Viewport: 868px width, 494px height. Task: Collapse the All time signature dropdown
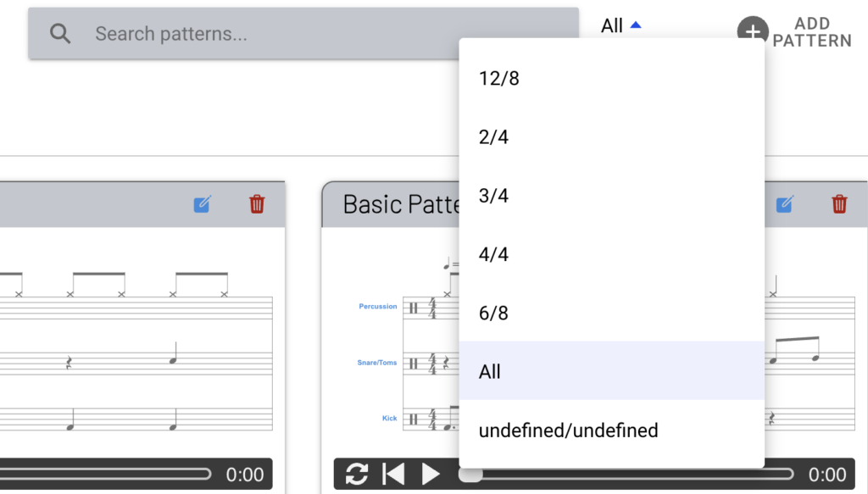(x=621, y=26)
